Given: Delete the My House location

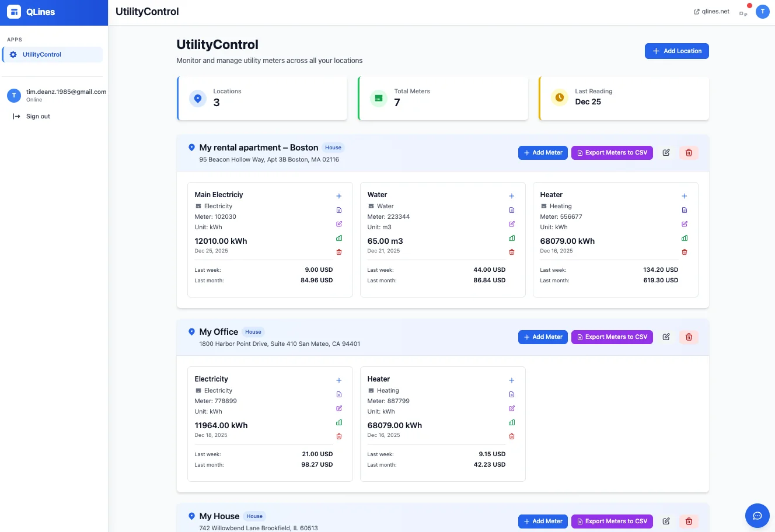Looking at the screenshot, I should 689,521.
